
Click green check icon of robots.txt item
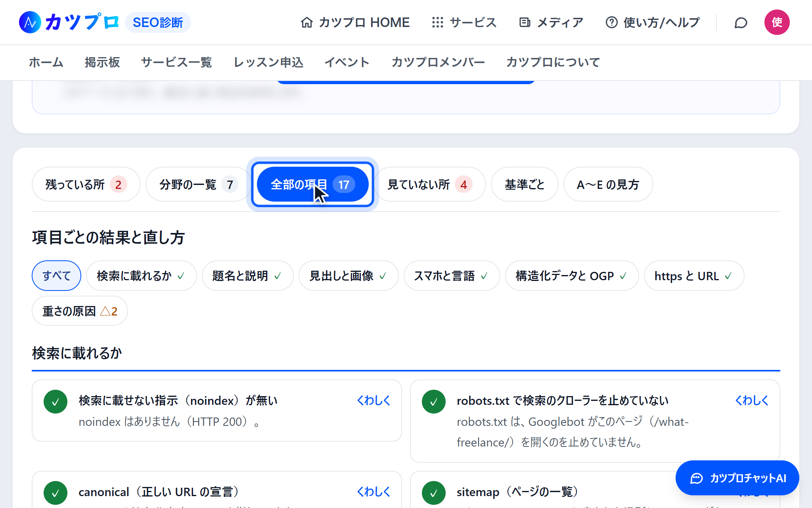point(434,402)
